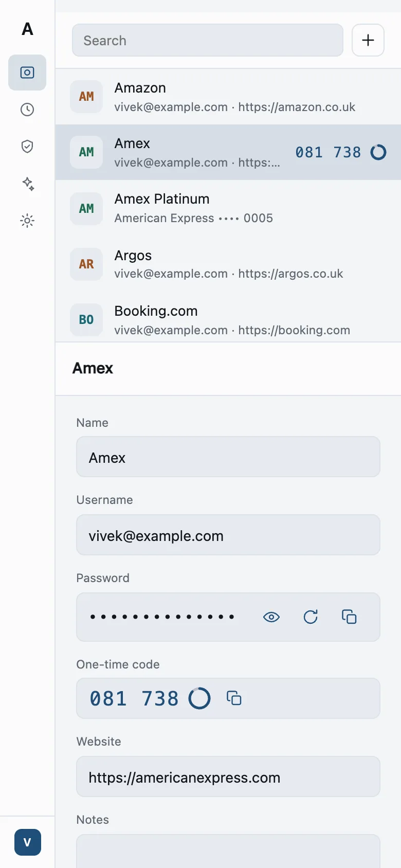This screenshot has width=401, height=868.
Task: Open the vault items view in sidebar
Action: [27, 73]
